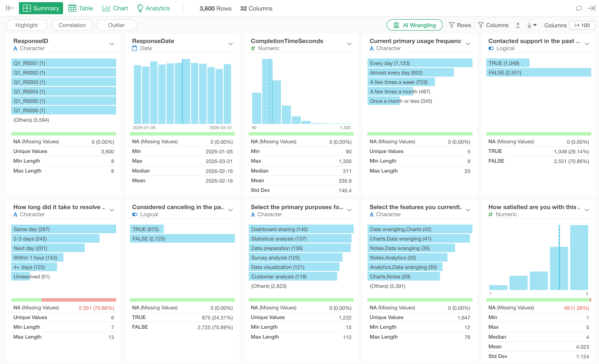Click numeric type icon under How satisfied

point(490,214)
